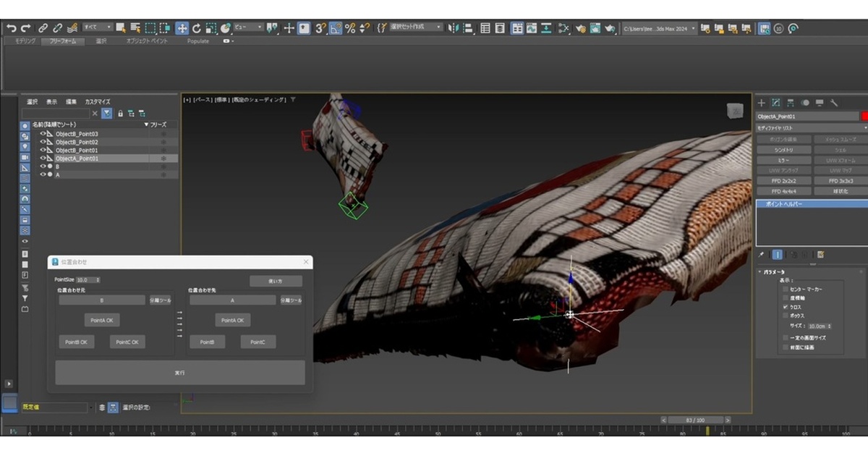Image resolution: width=868 pixels, height=456 pixels.
Task: Open the カスタマイズ menu in scene explorer
Action: click(98, 101)
